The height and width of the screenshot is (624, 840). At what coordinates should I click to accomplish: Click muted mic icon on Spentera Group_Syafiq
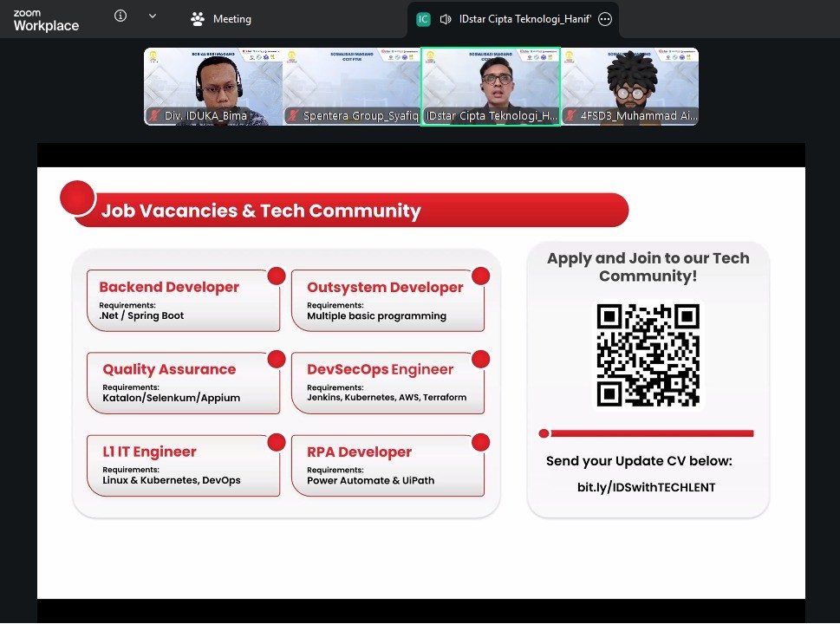tap(293, 115)
